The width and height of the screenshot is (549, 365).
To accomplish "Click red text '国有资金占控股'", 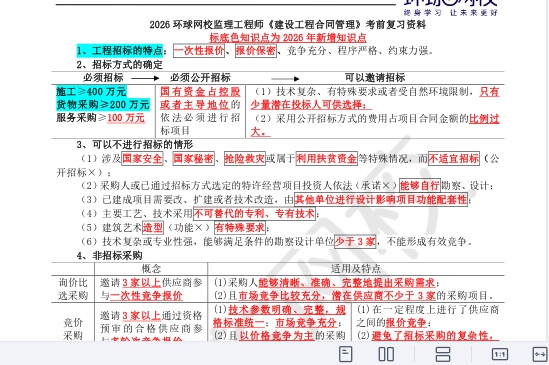I will click(x=200, y=92).
